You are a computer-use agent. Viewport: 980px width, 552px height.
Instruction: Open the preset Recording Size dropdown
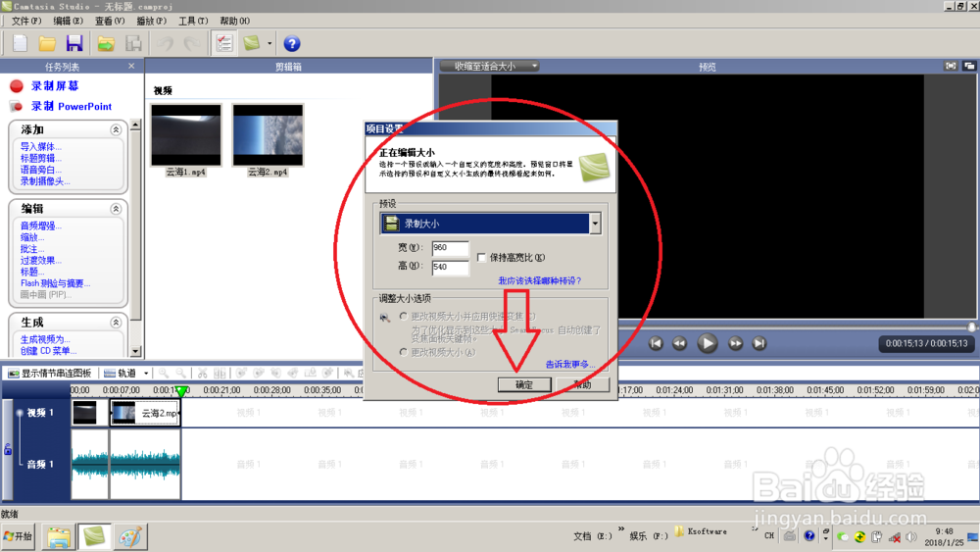click(x=595, y=224)
